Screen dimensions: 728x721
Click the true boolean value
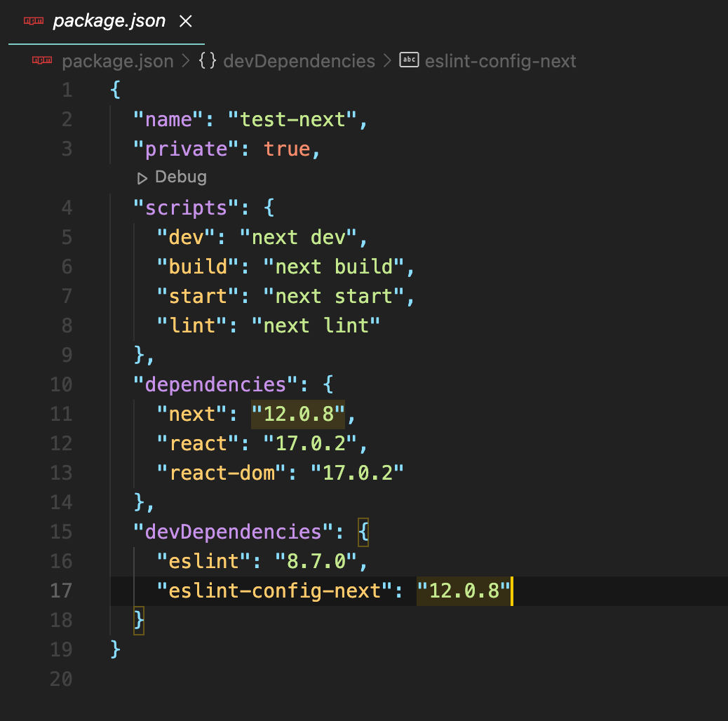click(x=287, y=149)
